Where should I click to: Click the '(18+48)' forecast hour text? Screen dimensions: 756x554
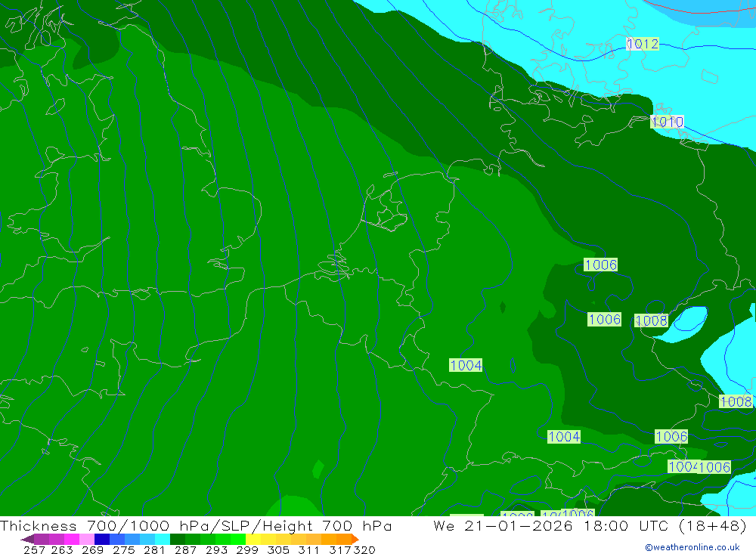(713, 525)
